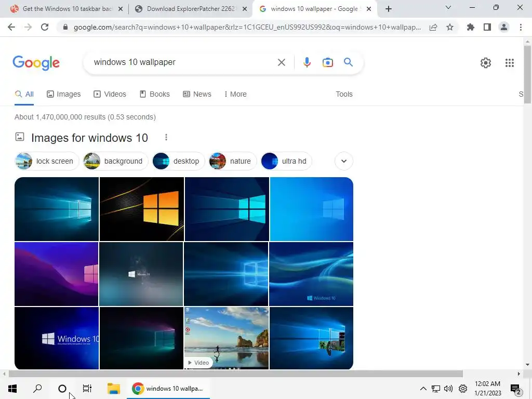Clear the search box with X
Image resolution: width=532 pixels, height=399 pixels.
[x=281, y=62]
